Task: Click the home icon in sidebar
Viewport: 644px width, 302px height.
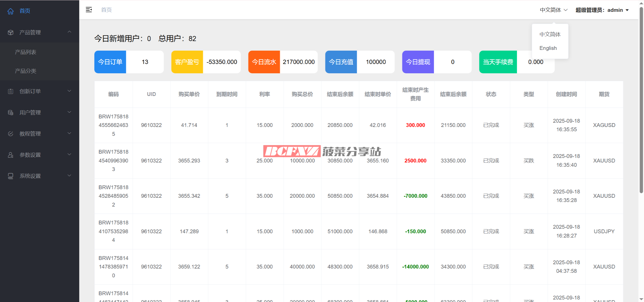Action: tap(11, 11)
